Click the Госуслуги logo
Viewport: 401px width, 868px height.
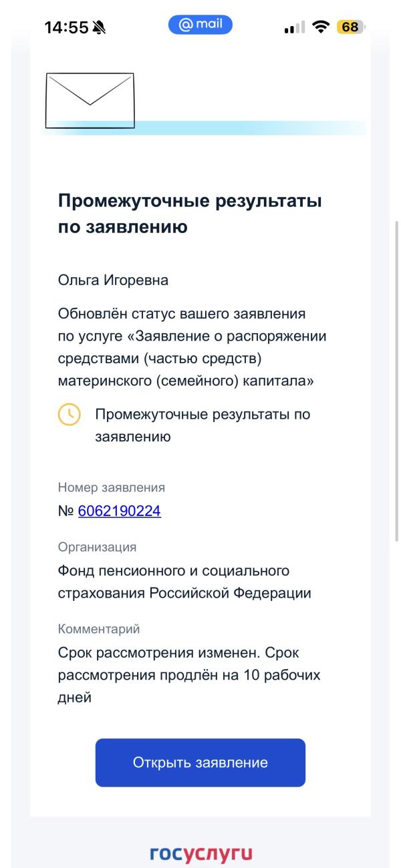pyautogui.click(x=200, y=853)
